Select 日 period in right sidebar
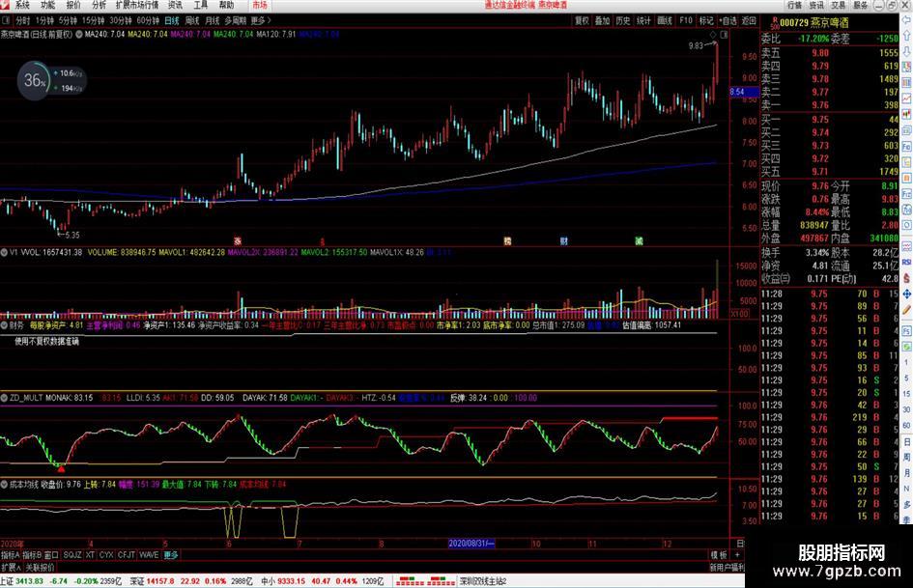913x588 pixels. (x=907, y=442)
